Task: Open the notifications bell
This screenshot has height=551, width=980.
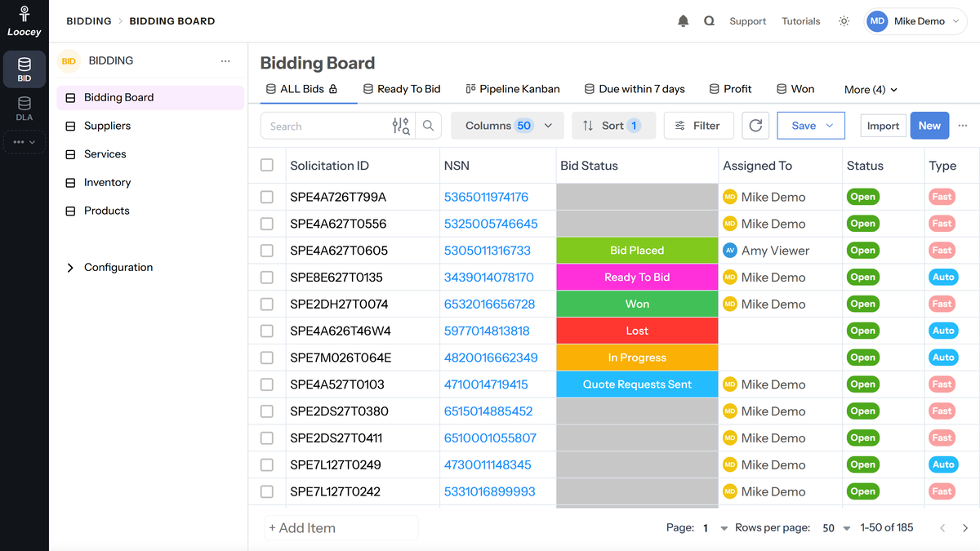Action: click(684, 21)
